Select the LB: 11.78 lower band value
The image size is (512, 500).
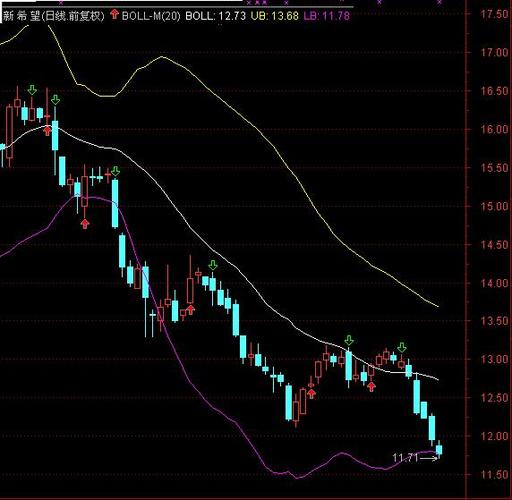pyautogui.click(x=327, y=16)
